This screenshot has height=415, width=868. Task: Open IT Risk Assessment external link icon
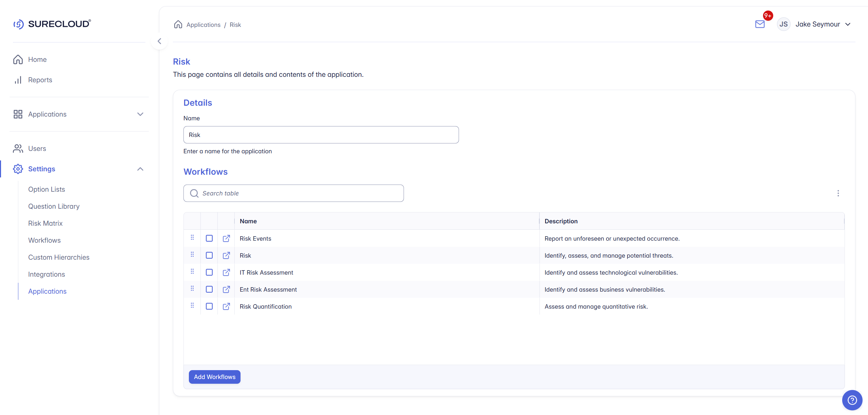(226, 273)
